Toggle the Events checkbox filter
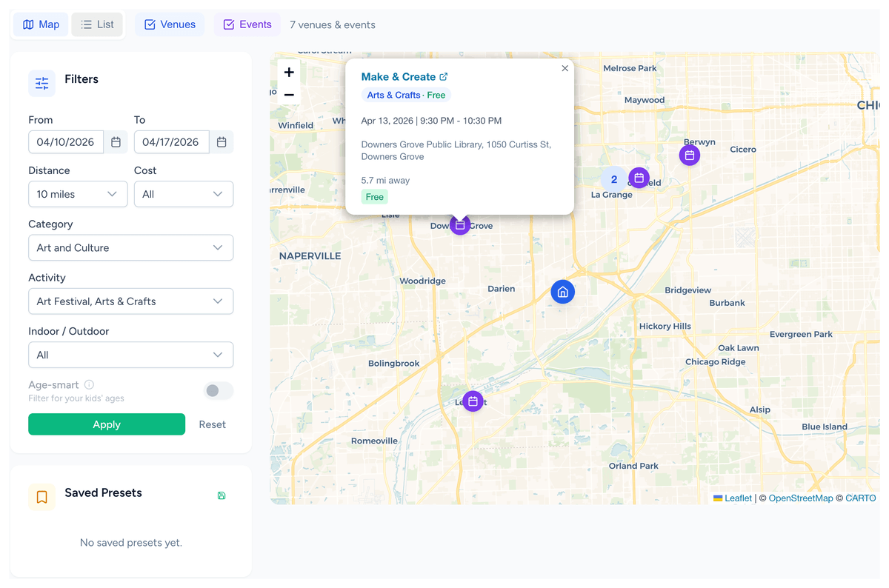 247,24
